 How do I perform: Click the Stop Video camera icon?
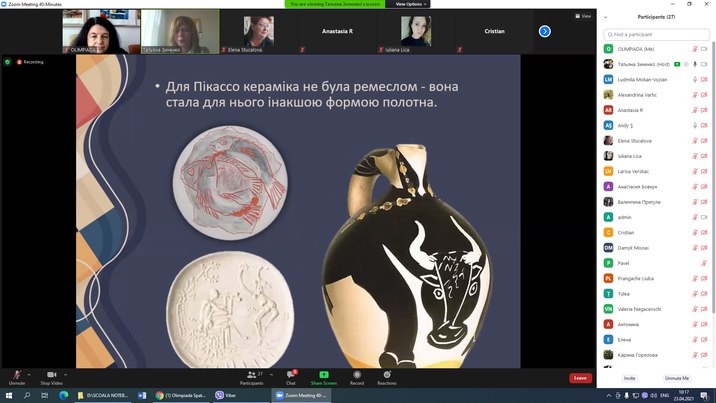51,374
